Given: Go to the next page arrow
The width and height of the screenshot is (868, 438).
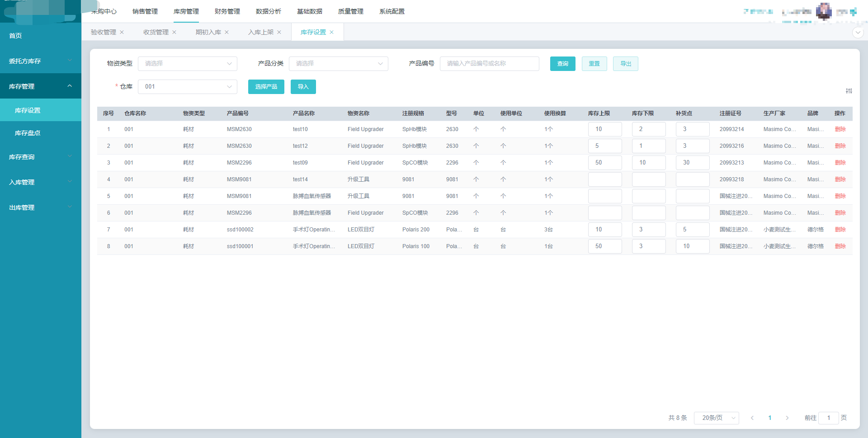Looking at the screenshot, I should coord(787,418).
